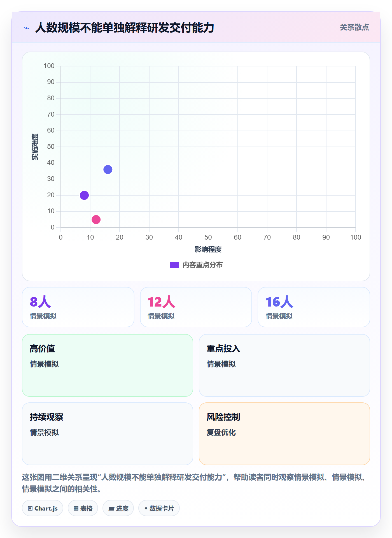Click the 表格 tag chip
The image size is (392, 538).
point(83,508)
